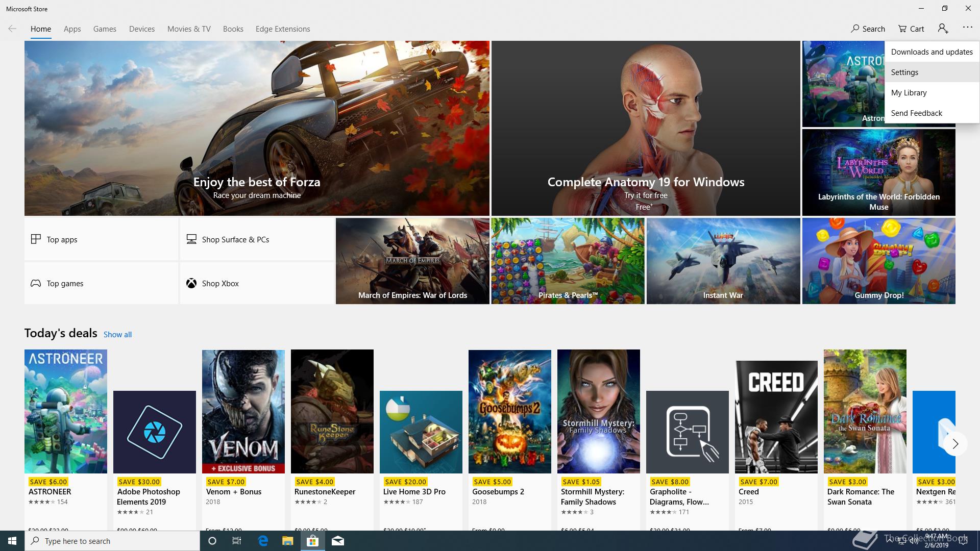Open the Gummy Drop! tile
Image resolution: width=980 pixels, height=551 pixels.
click(878, 261)
